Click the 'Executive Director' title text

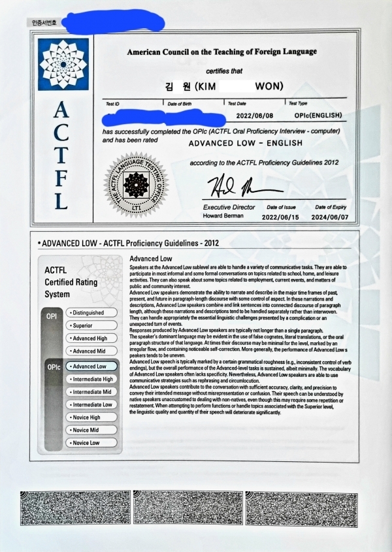229,207
